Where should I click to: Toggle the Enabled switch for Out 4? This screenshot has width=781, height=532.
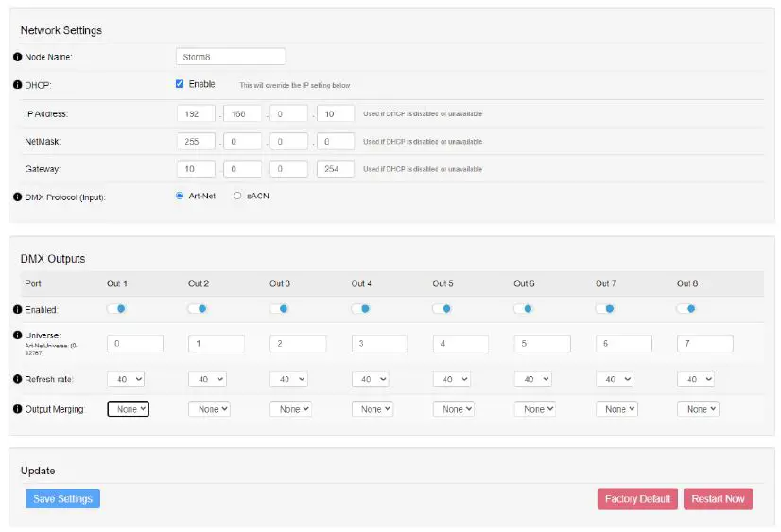[x=360, y=309]
